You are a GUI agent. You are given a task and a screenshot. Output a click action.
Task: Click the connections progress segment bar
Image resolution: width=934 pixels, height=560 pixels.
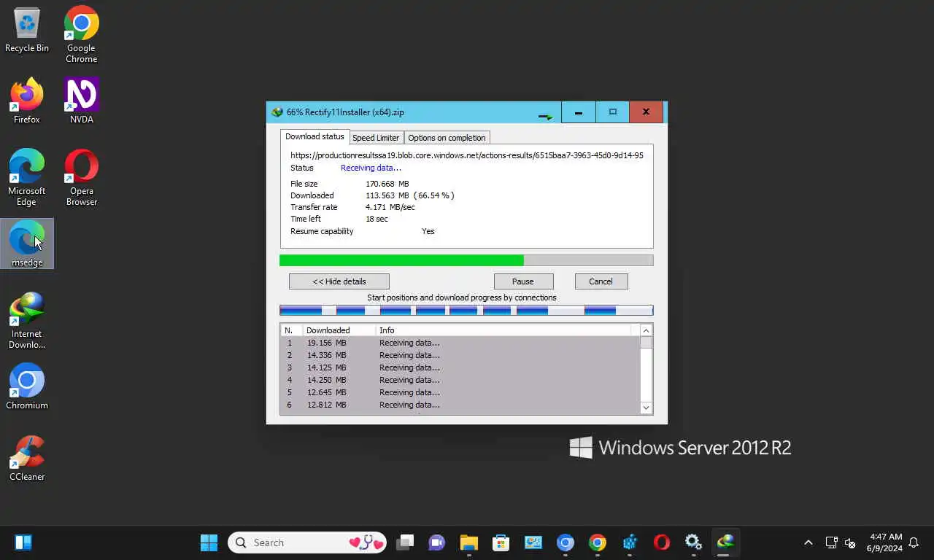click(x=466, y=311)
